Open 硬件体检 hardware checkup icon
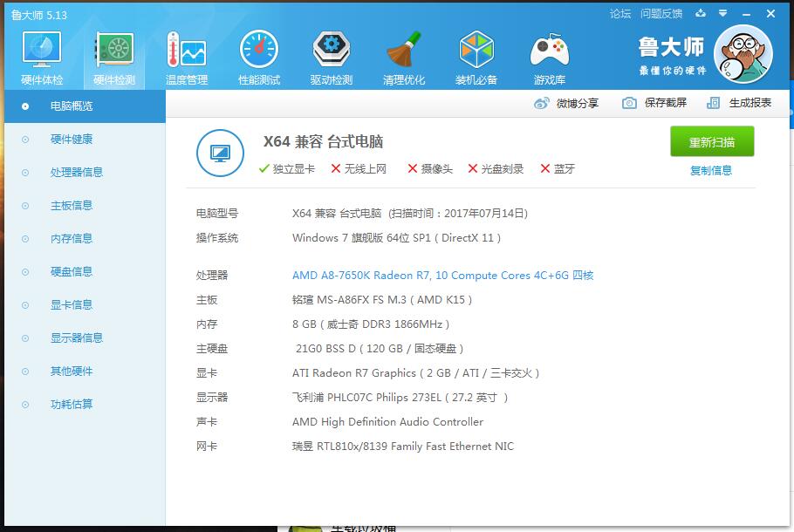 [x=42, y=50]
